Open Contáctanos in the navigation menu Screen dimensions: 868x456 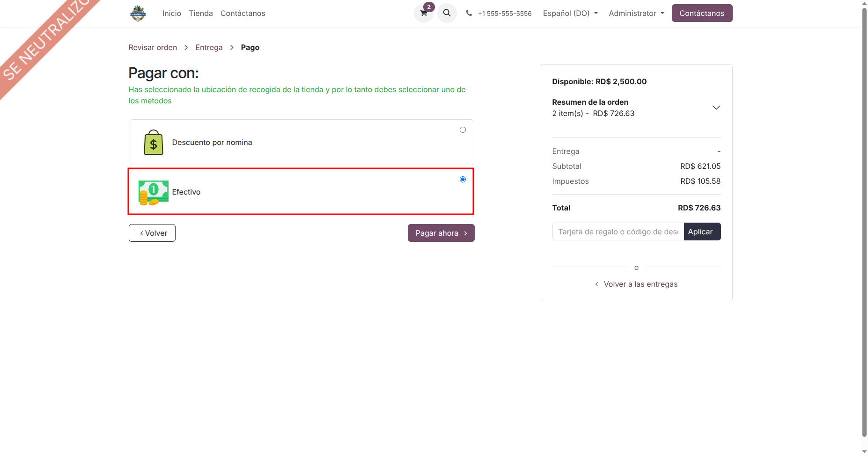243,14
